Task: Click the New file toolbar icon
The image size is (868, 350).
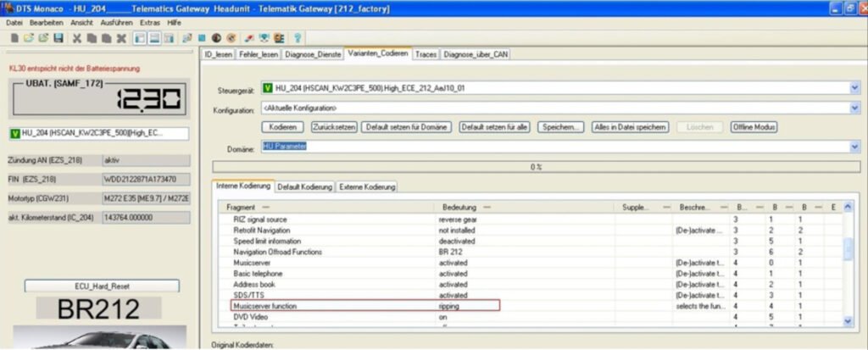Action: click(x=14, y=38)
